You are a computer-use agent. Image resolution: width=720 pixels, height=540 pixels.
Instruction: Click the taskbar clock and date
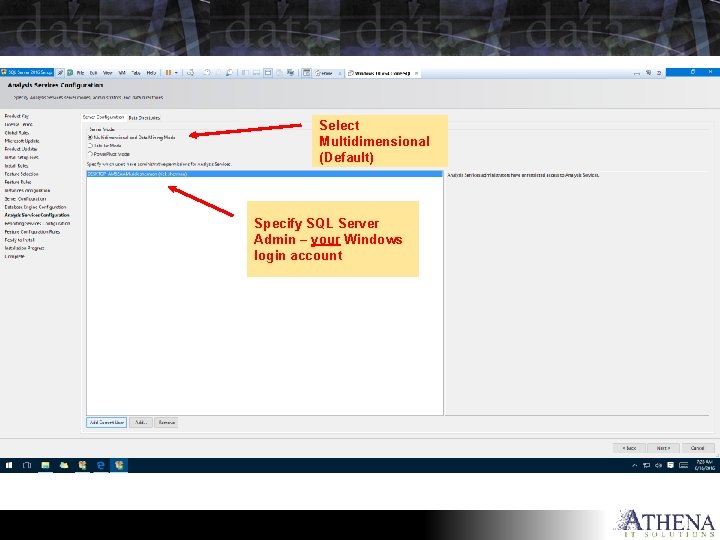[x=704, y=465]
